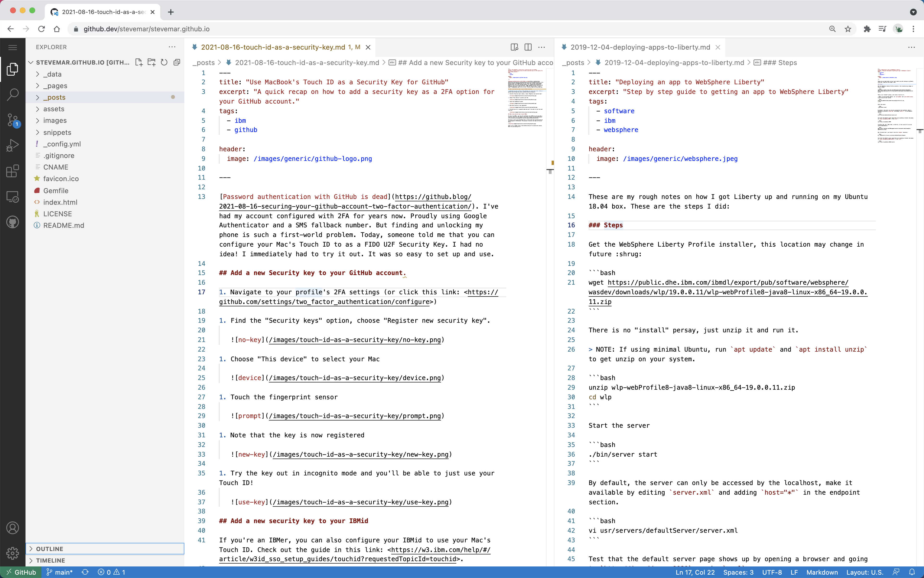
Task: Synchronize changes in the status bar
Action: pyautogui.click(x=85, y=572)
